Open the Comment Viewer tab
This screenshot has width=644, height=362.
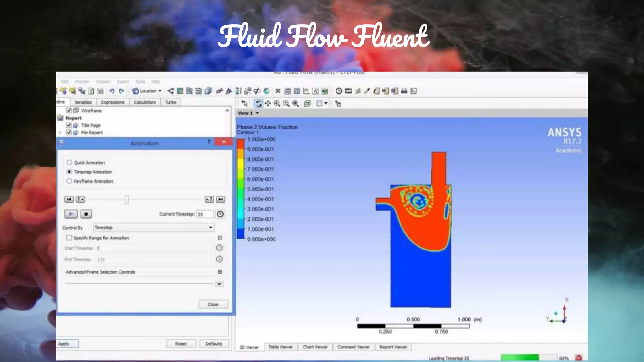coord(353,347)
